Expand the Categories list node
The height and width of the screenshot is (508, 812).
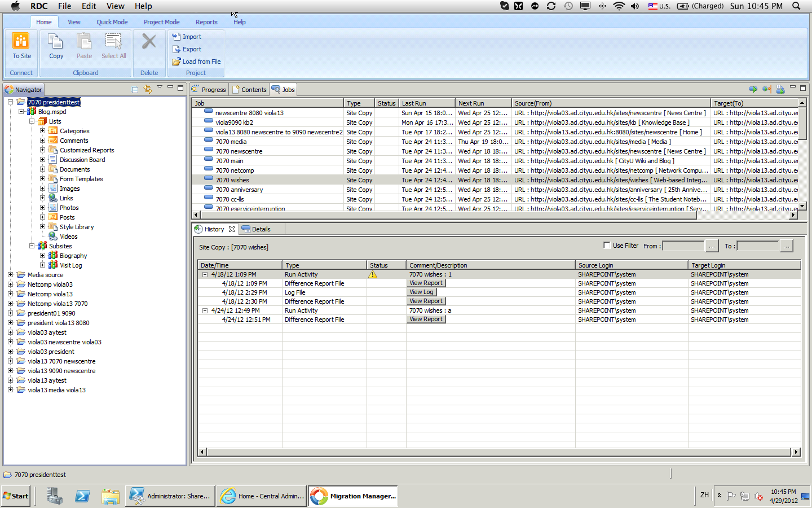point(42,131)
